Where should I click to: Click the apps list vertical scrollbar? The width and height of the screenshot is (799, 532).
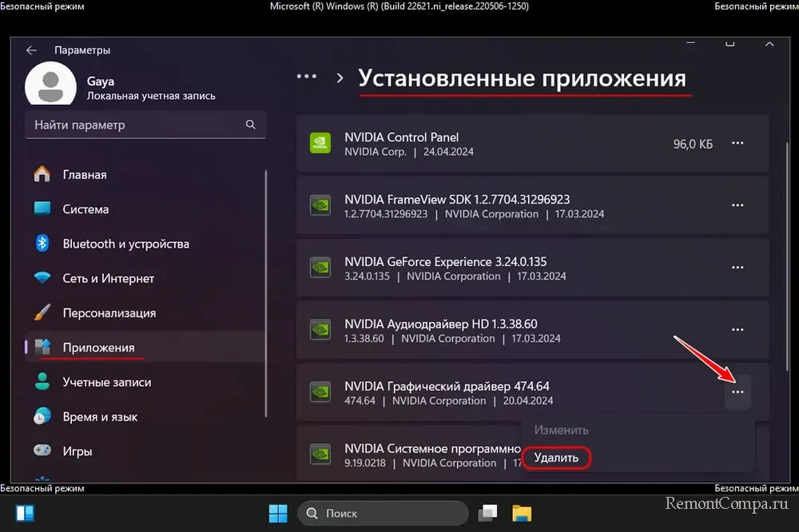(x=787, y=256)
